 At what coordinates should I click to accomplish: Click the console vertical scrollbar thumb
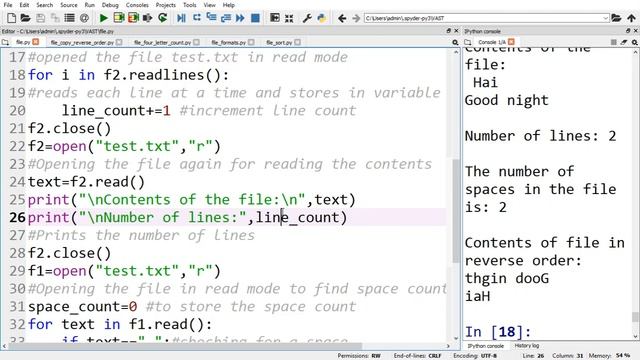click(635, 317)
